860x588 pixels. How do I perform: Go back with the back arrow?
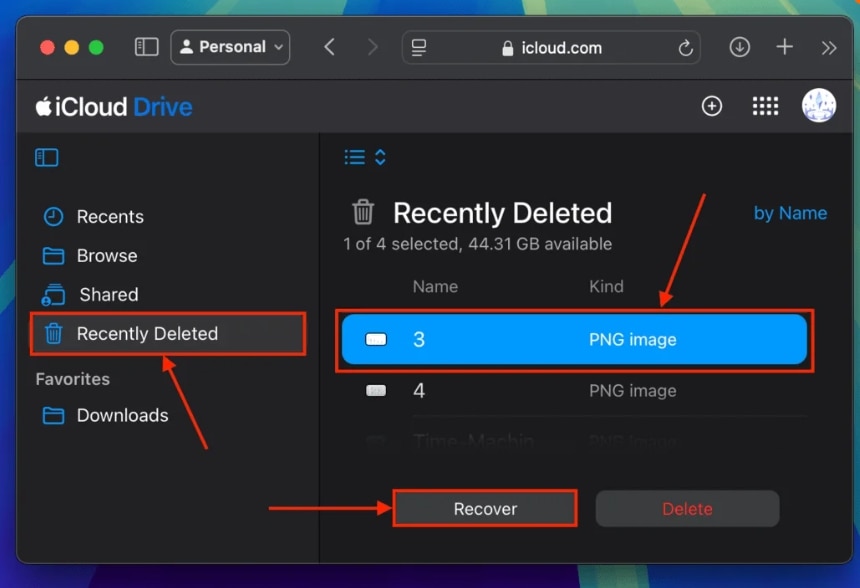[329, 47]
